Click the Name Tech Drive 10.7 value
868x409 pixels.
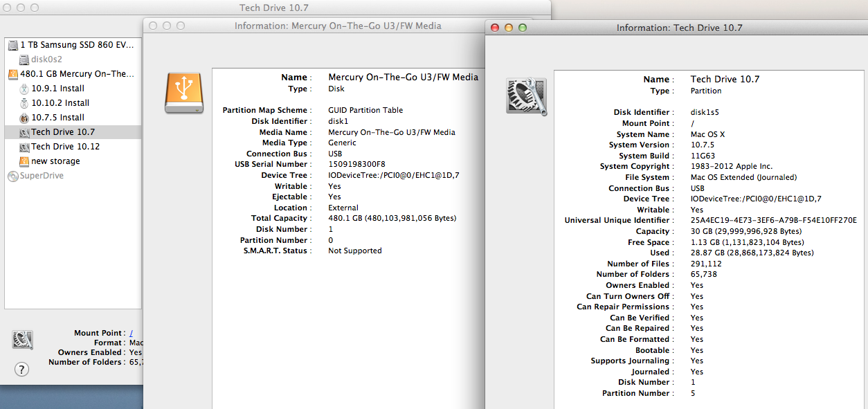(x=725, y=80)
